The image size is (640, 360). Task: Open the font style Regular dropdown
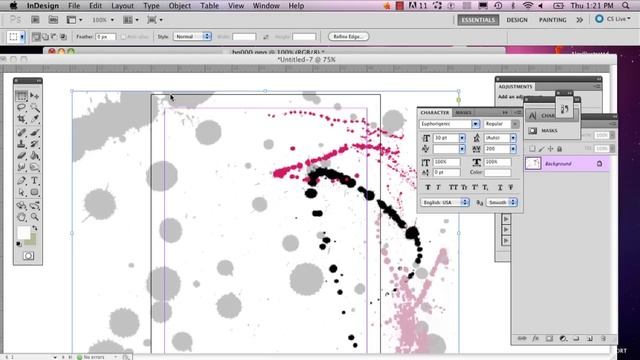tap(515, 124)
